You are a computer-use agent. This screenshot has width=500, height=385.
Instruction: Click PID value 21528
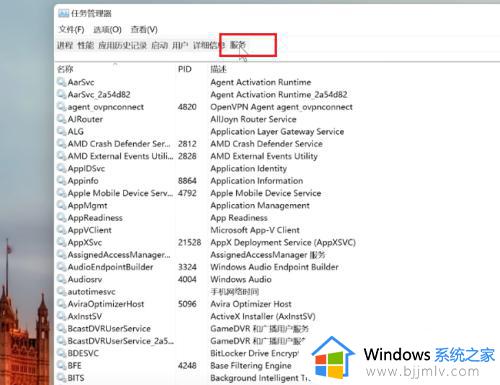pyautogui.click(x=189, y=242)
